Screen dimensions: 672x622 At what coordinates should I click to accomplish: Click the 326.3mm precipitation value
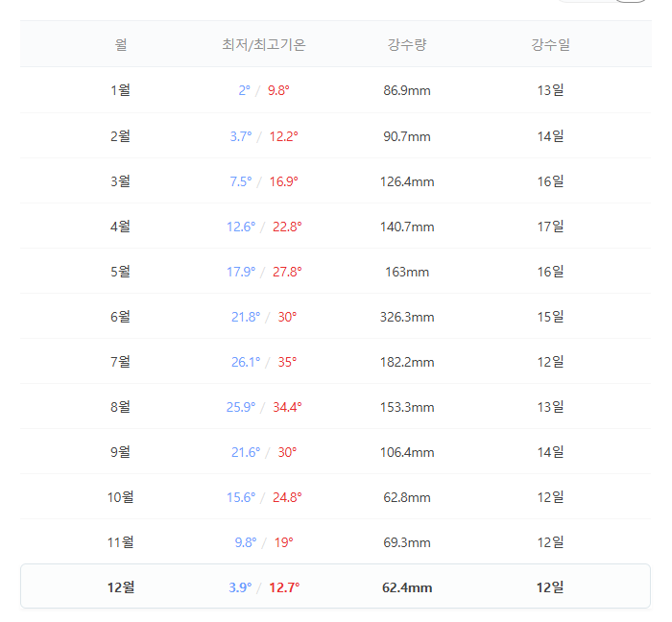pyautogui.click(x=407, y=317)
